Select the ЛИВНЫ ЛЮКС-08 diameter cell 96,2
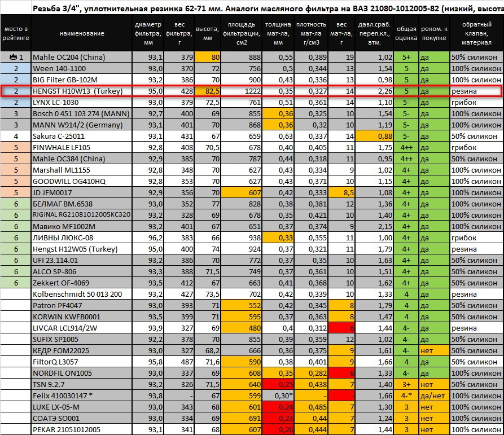The image size is (504, 435). (x=148, y=238)
